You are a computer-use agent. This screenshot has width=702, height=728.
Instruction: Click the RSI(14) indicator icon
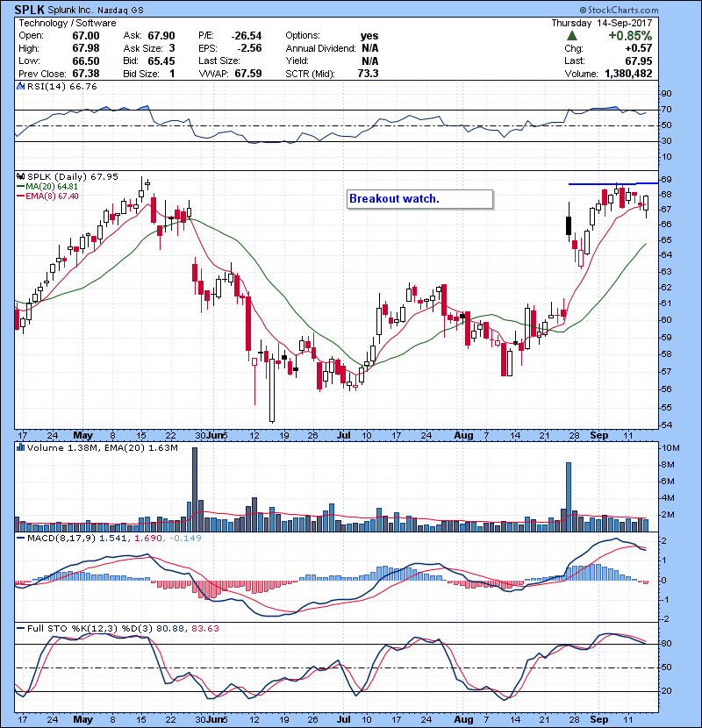tap(20, 86)
